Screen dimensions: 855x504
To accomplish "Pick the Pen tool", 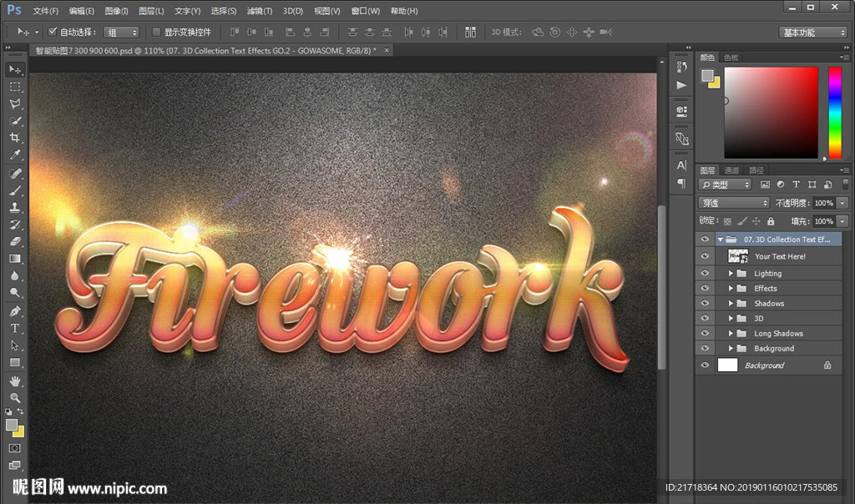I will (x=15, y=310).
